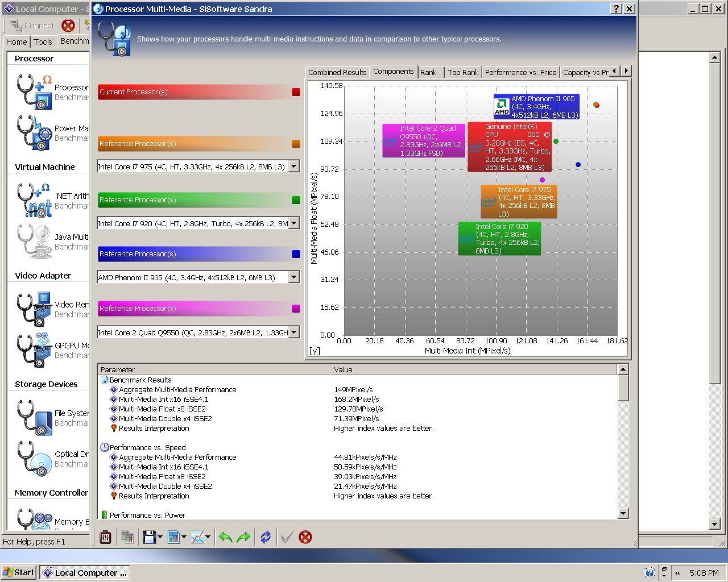Open Processor benchmark icon in the sidebar
Image resolution: width=728 pixels, height=582 pixels.
(34, 92)
